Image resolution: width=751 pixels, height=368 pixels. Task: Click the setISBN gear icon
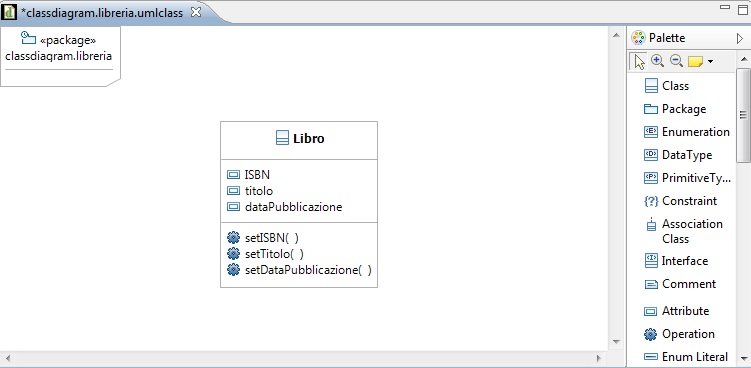coord(233,238)
